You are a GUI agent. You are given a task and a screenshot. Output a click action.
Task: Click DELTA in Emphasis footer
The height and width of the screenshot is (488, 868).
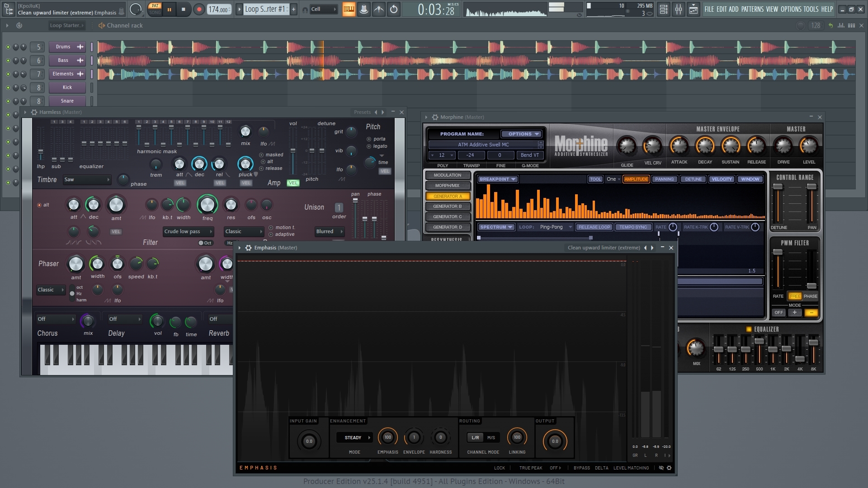pos(601,468)
